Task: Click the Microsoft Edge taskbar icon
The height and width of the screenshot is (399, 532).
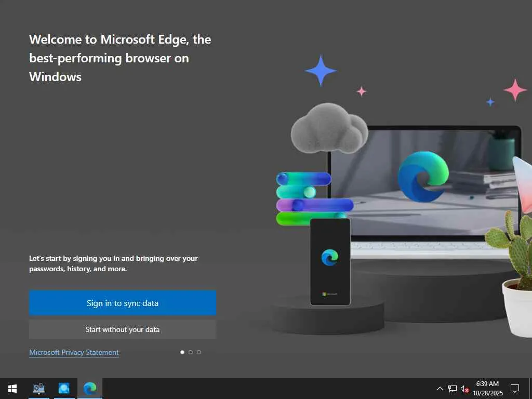Action: (x=90, y=389)
